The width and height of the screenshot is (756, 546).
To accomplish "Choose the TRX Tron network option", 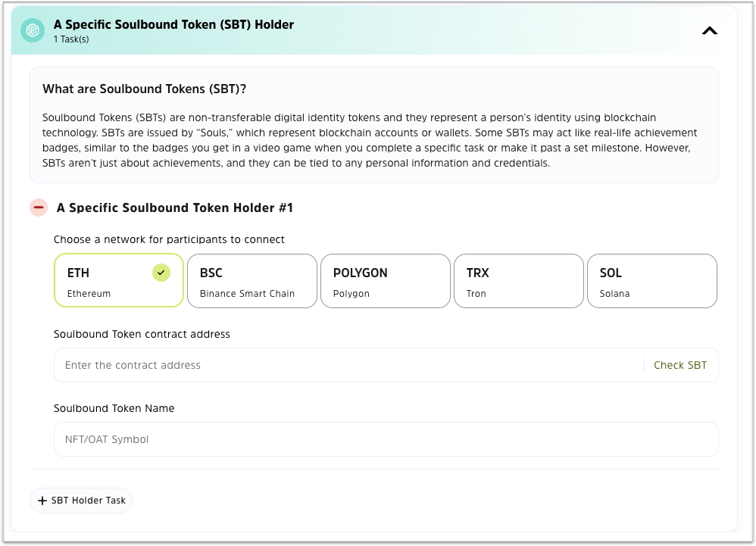I will [519, 280].
